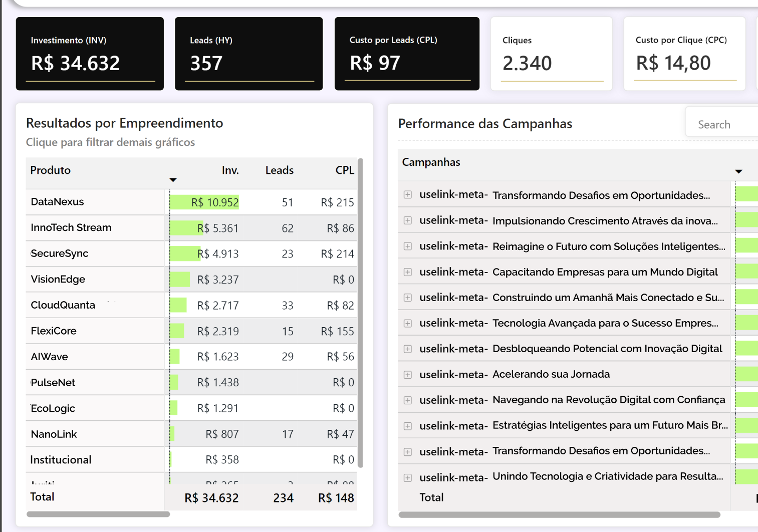Image resolution: width=758 pixels, height=532 pixels.
Task: Select the Investimento (INV) KPI card
Action: pos(90,54)
